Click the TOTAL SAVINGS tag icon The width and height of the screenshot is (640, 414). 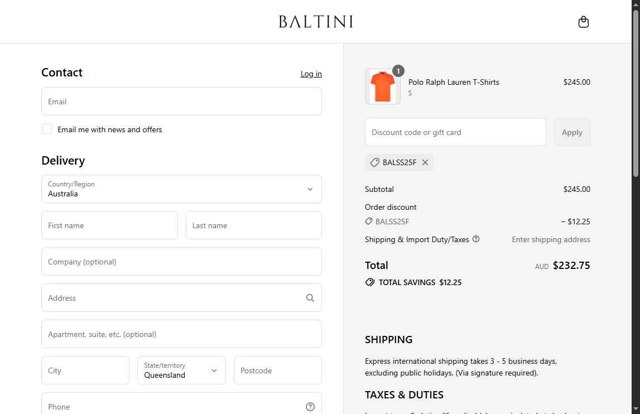pyautogui.click(x=370, y=282)
